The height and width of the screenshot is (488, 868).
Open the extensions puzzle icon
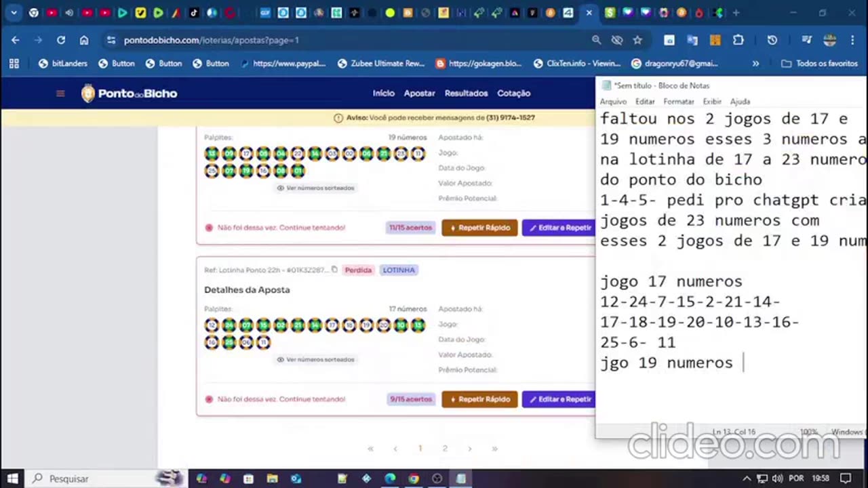click(x=738, y=40)
